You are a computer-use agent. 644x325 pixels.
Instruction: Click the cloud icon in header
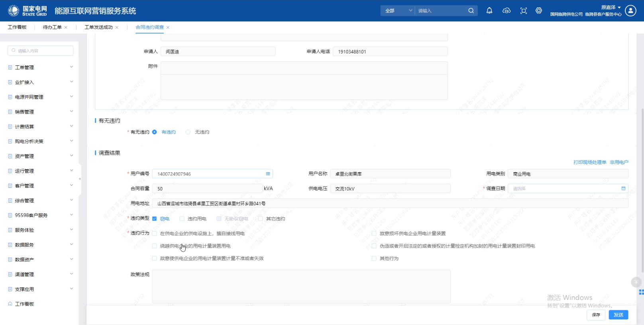[x=507, y=11]
